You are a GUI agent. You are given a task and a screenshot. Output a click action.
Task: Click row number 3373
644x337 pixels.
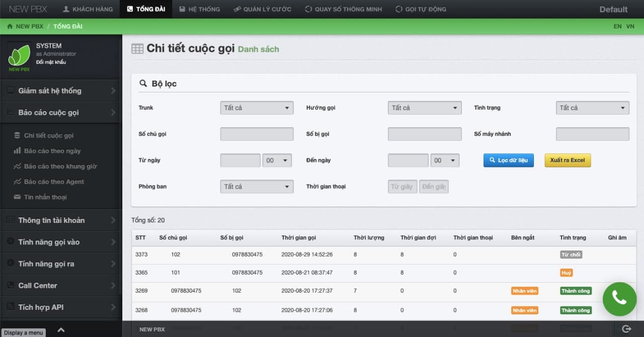141,255
